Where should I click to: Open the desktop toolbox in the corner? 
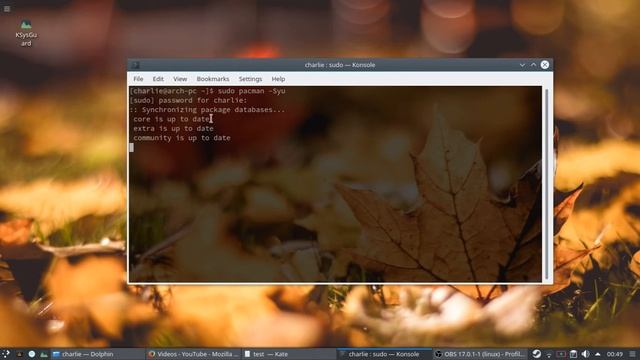click(x=7, y=9)
